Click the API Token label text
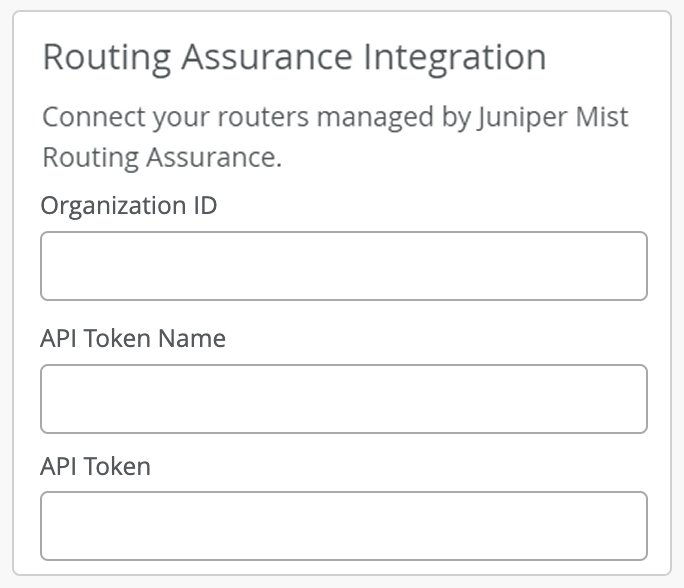The height and width of the screenshot is (588, 684). [x=96, y=466]
